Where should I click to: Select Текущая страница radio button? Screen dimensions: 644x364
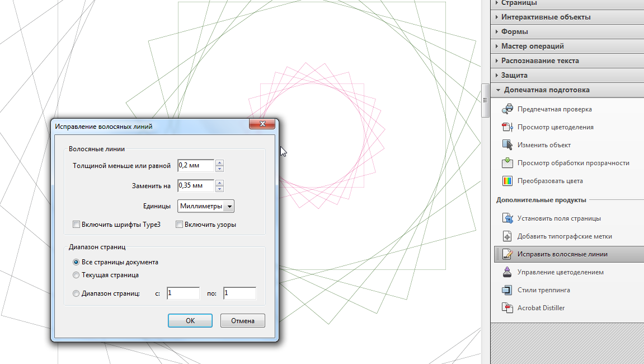click(76, 275)
